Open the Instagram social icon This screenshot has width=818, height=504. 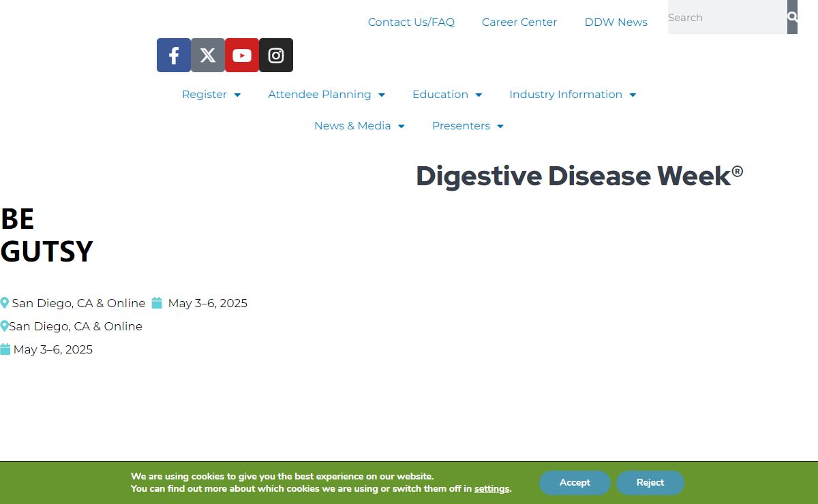click(x=276, y=55)
